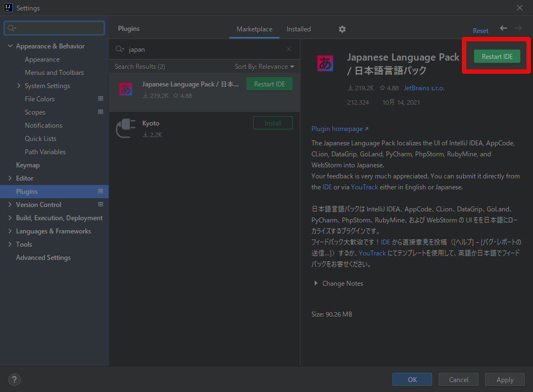Click the Cancel button
The image size is (533, 392).
pyautogui.click(x=458, y=379)
